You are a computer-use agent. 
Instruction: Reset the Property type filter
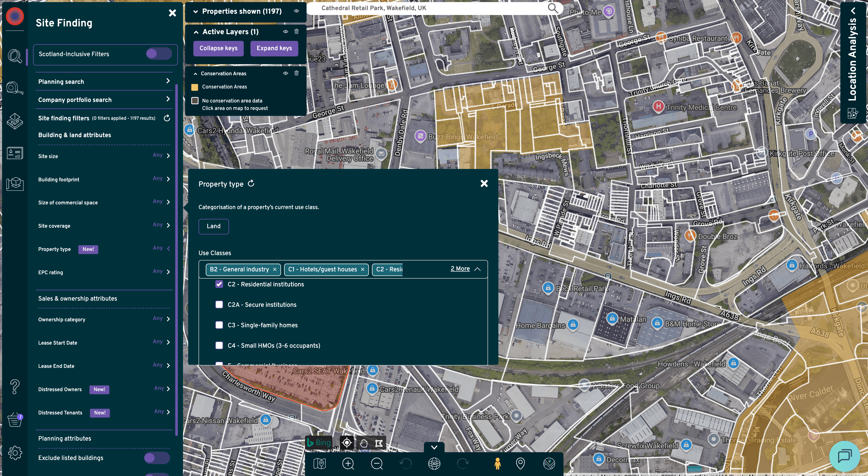[251, 183]
